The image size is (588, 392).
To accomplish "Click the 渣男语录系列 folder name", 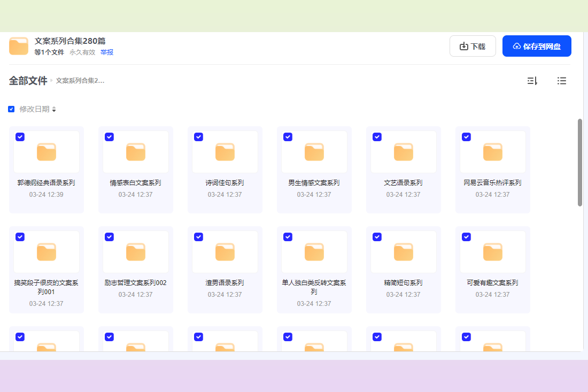I will click(x=225, y=283).
